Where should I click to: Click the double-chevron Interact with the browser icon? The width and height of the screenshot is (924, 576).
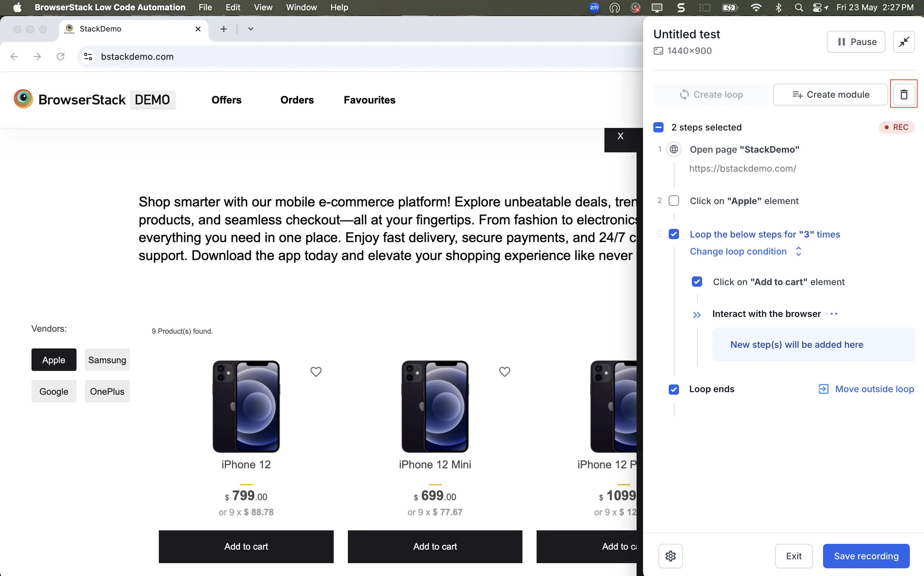696,315
